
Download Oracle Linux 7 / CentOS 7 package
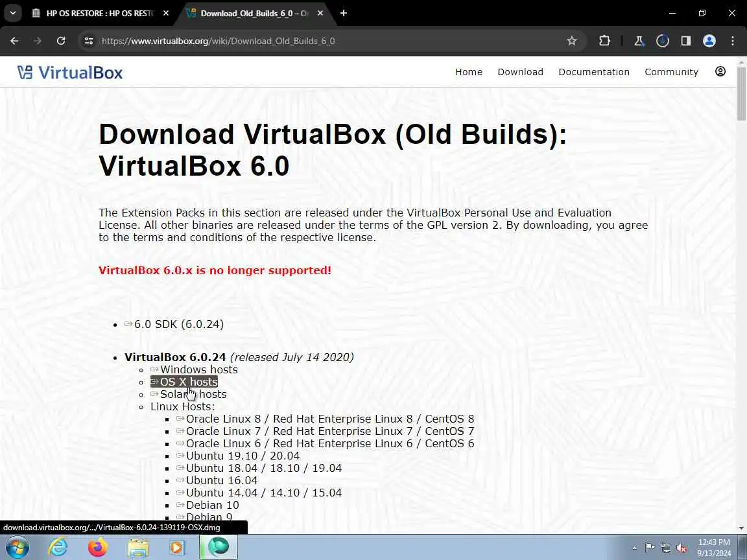(x=326, y=432)
